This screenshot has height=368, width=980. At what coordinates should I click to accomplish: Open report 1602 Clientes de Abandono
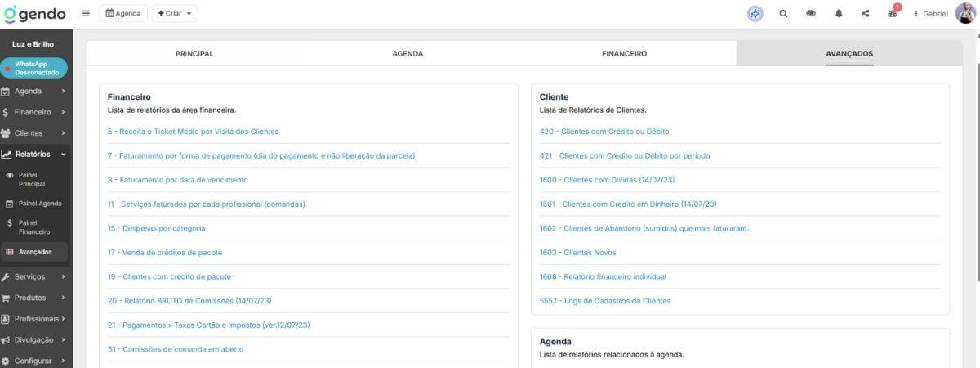644,228
